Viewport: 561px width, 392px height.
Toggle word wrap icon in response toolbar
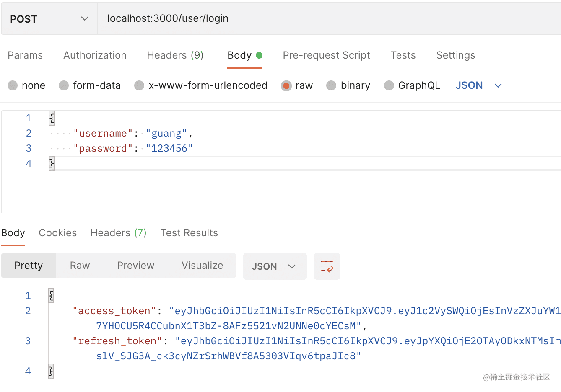327,266
